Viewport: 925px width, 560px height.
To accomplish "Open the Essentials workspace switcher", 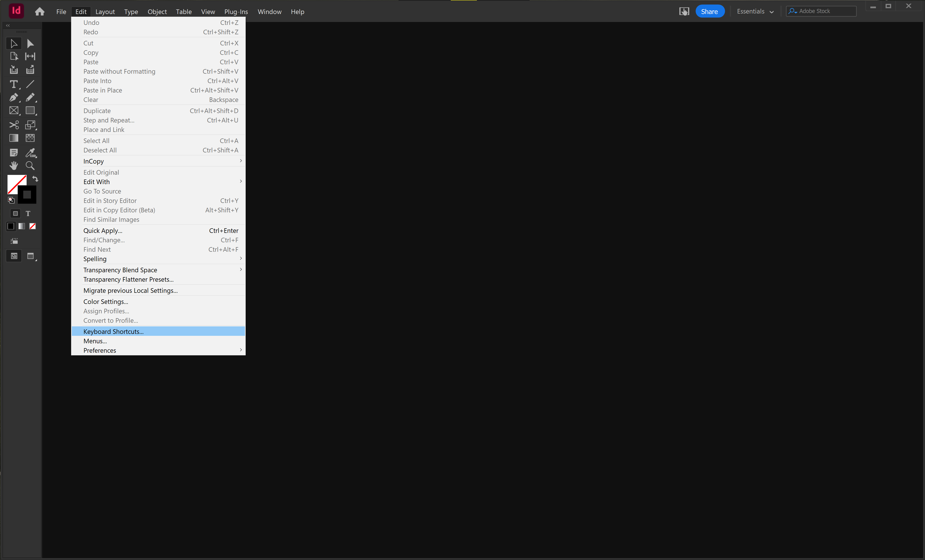I will (x=755, y=11).
